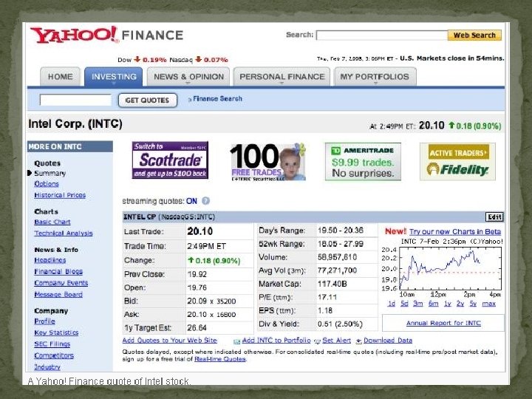Image resolution: width=532 pixels, height=399 pixels.
Task: Click the Add INTC to Portfolio icon
Action: click(x=237, y=341)
